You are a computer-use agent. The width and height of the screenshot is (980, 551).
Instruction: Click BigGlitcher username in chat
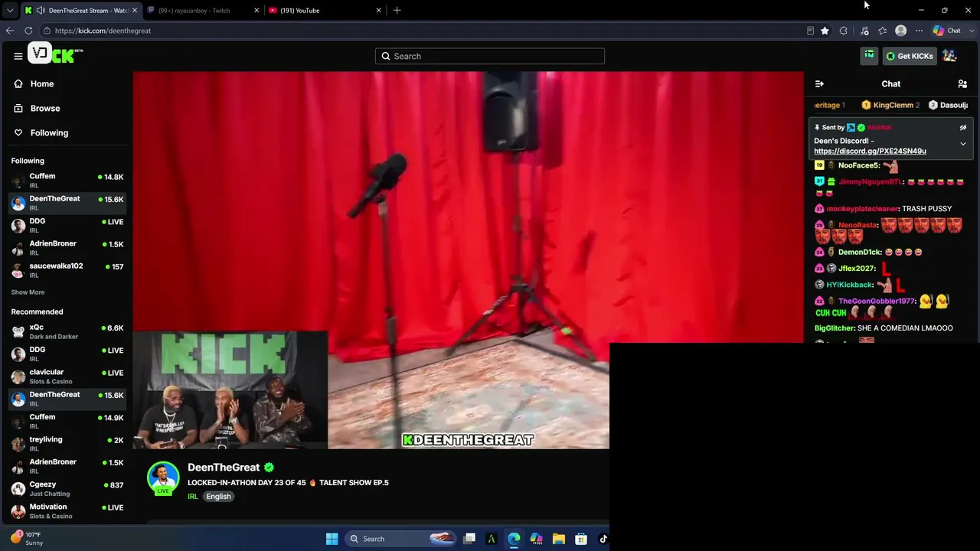pos(835,328)
